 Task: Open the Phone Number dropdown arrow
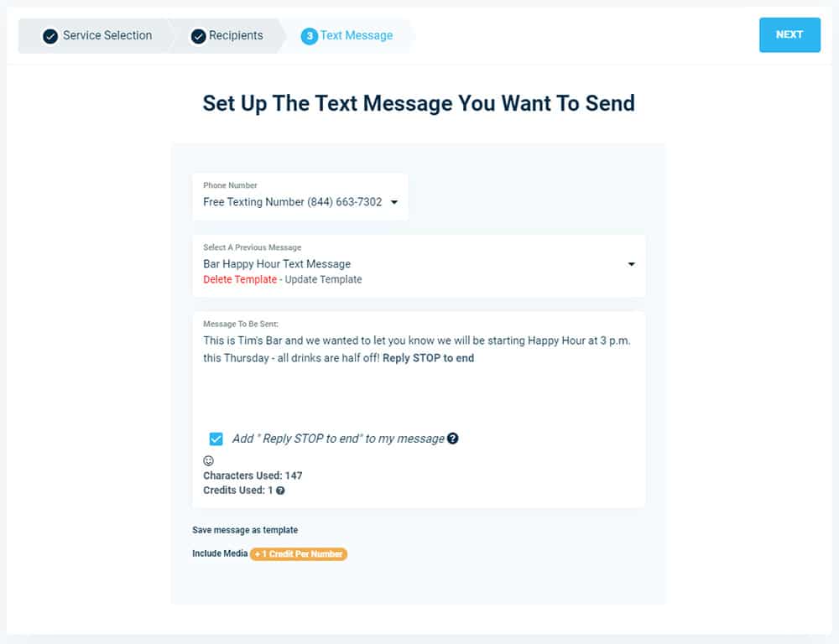point(394,202)
